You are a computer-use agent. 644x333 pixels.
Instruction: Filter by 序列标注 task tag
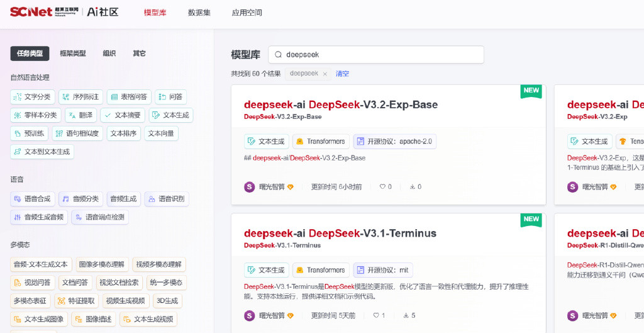coord(81,97)
